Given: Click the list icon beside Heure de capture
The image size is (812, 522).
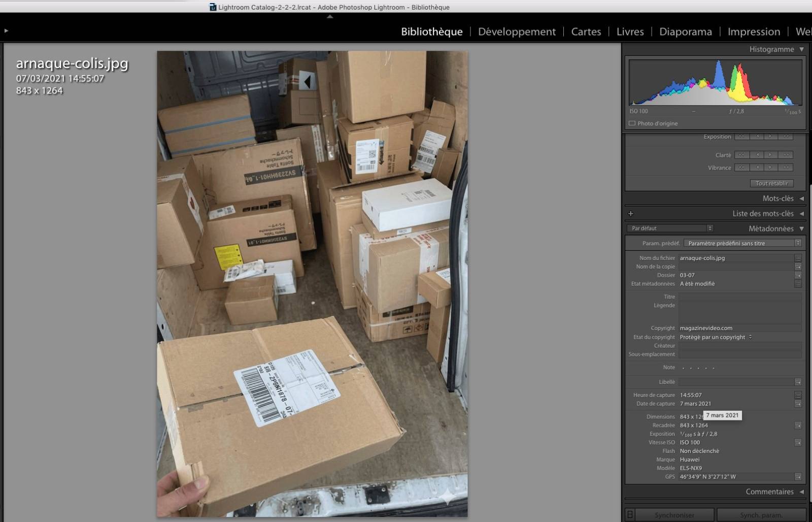Looking at the screenshot, I should pos(798,395).
